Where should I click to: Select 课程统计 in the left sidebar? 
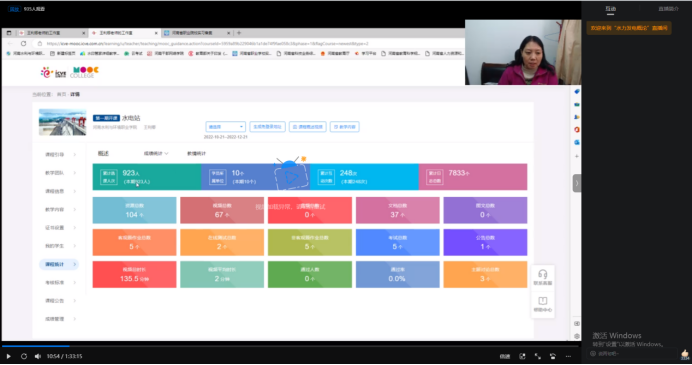point(60,264)
